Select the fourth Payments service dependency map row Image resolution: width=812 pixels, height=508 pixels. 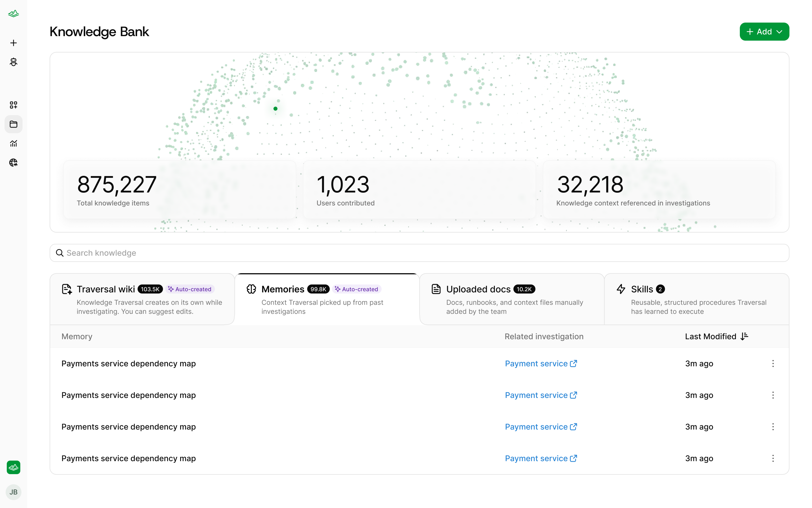click(420, 458)
